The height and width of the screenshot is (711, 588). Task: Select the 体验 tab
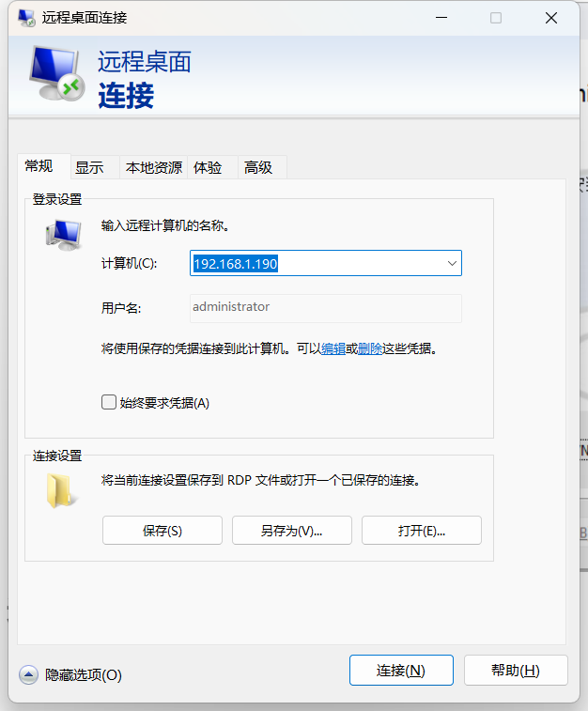pyautogui.click(x=208, y=168)
